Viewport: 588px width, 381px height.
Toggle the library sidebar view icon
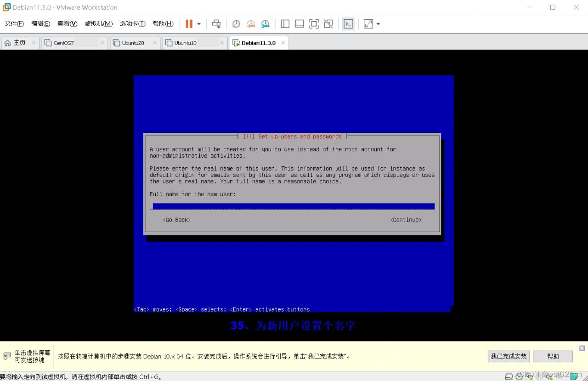click(x=285, y=24)
